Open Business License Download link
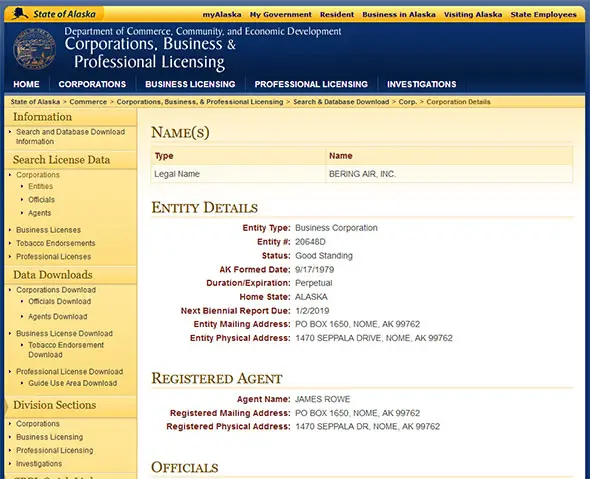Viewport: 590px width, 479px height. click(64, 334)
